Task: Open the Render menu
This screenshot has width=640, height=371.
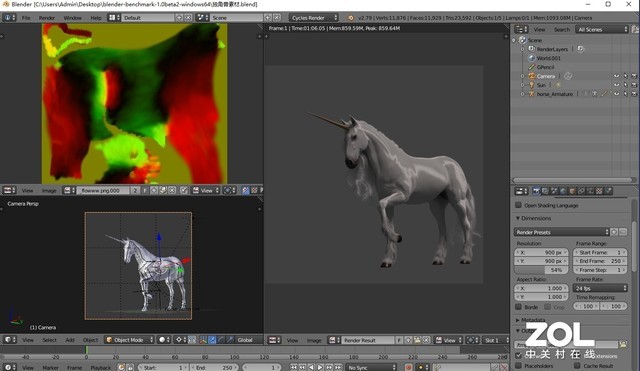Action: 47,18
